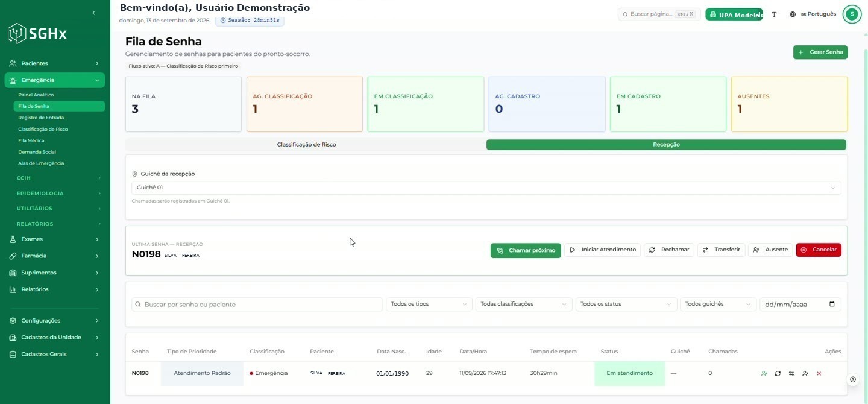
Task: Click the Chamar próximo button
Action: [x=526, y=250]
